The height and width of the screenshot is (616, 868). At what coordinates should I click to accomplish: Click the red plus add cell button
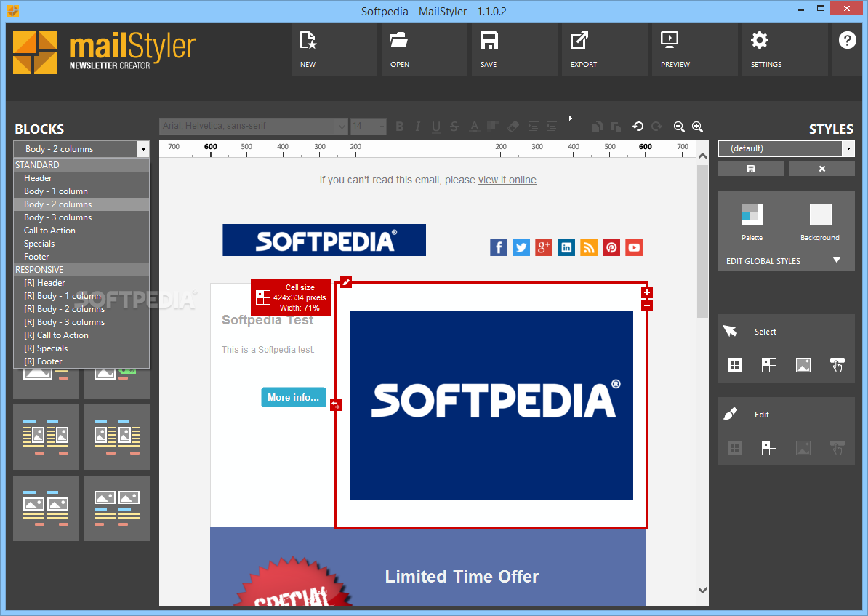(x=646, y=292)
